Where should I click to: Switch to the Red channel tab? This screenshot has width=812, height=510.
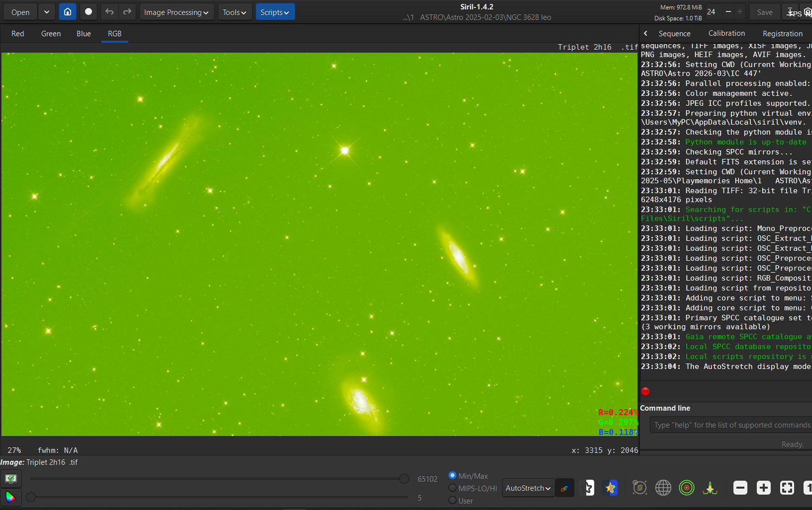18,34
